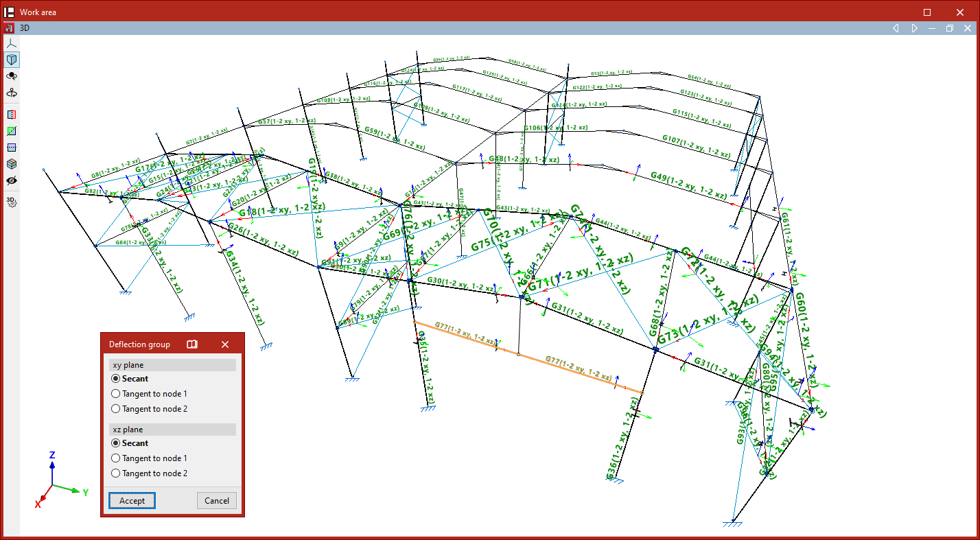The width and height of the screenshot is (980, 540).
Task: Click the 'xz plane' section header
Action: 172,430
